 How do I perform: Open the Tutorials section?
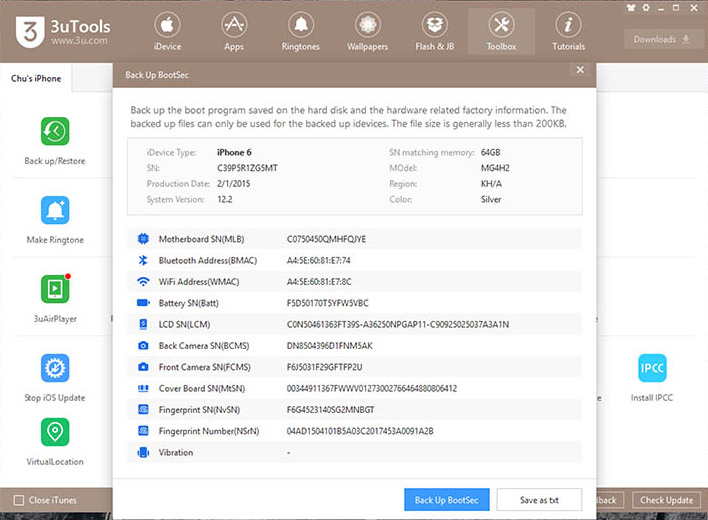568,32
